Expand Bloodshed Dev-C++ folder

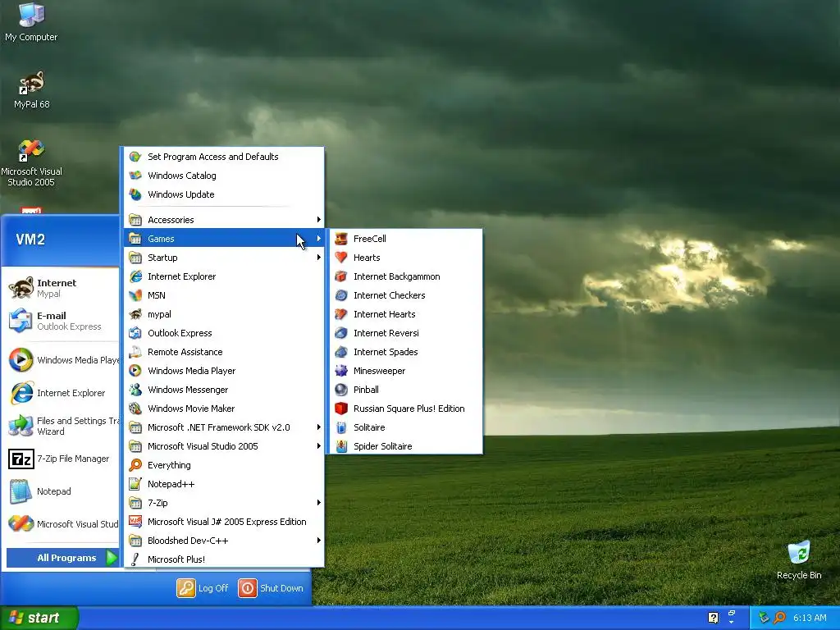point(224,541)
